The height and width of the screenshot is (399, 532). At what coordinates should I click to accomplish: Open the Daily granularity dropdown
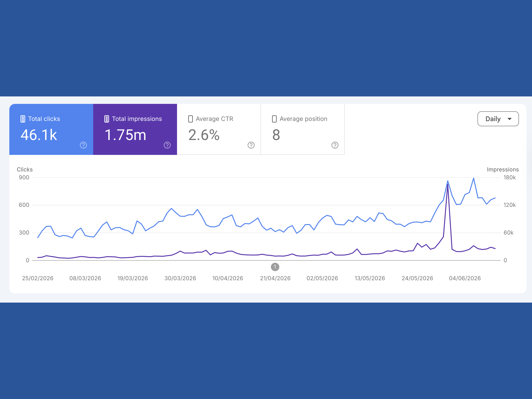tap(498, 119)
